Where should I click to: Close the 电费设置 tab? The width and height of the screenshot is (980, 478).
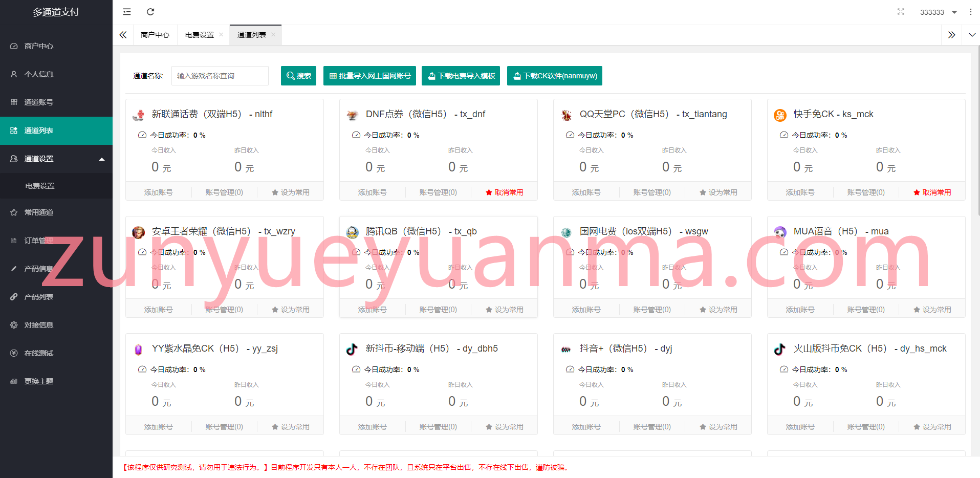[x=221, y=35]
